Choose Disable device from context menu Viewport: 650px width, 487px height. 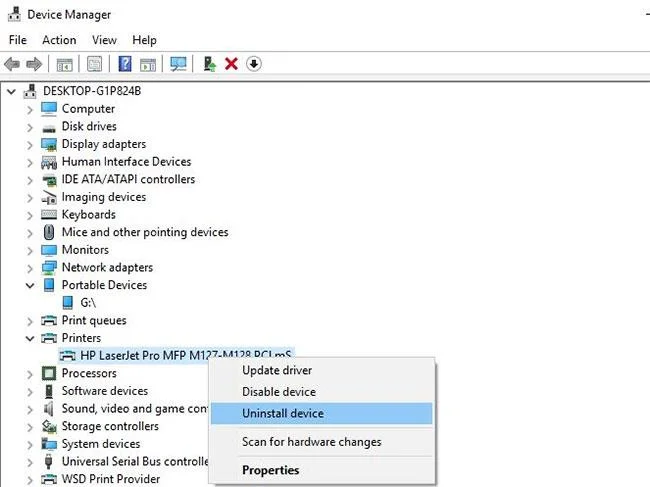pyautogui.click(x=321, y=392)
